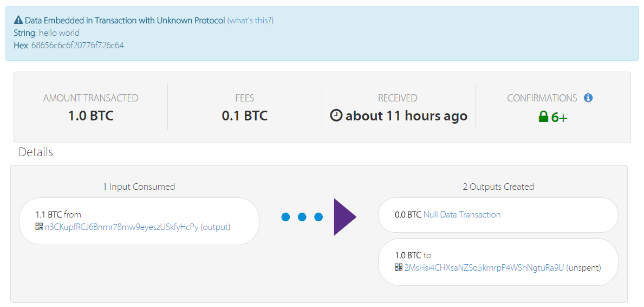Screen dimensions: 644x307
Task: Click the middle blue dot
Action: click(302, 217)
